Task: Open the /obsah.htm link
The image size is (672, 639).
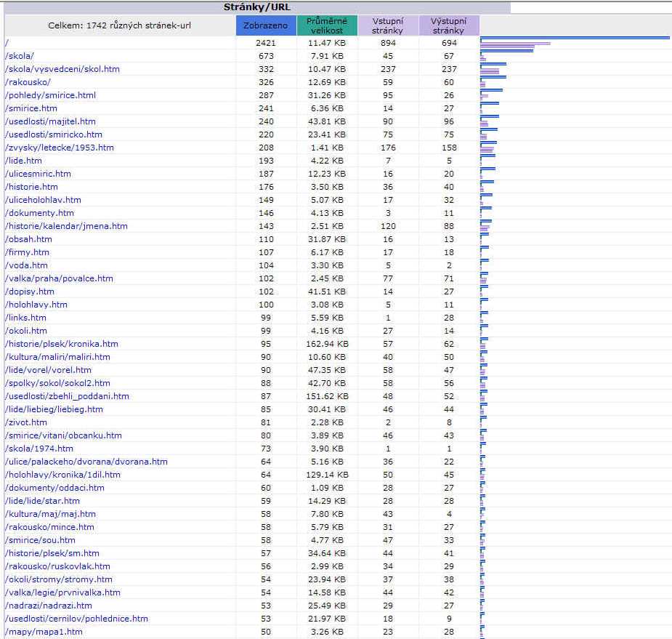Action: (x=28, y=239)
